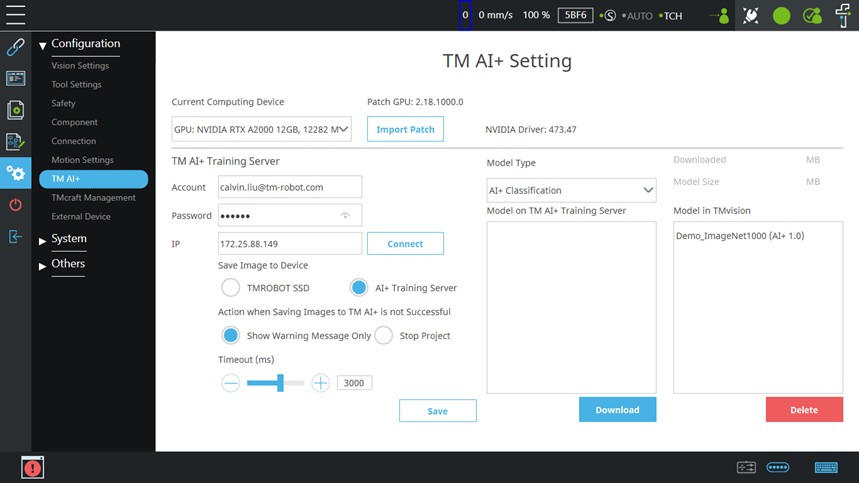Open the project flow editor icon
Image resolution: width=859 pixels, height=483 pixels.
(15, 141)
